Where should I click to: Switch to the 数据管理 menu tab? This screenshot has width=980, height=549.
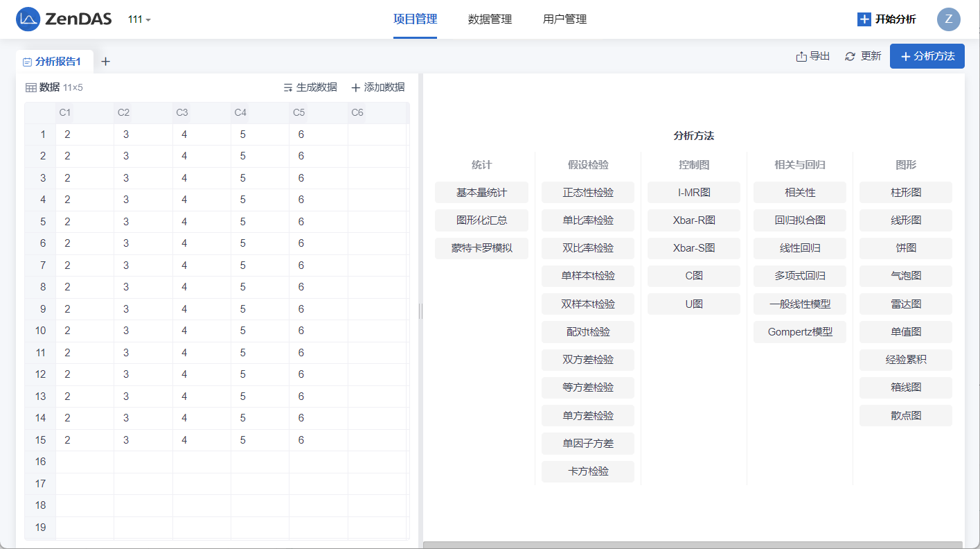(x=490, y=19)
